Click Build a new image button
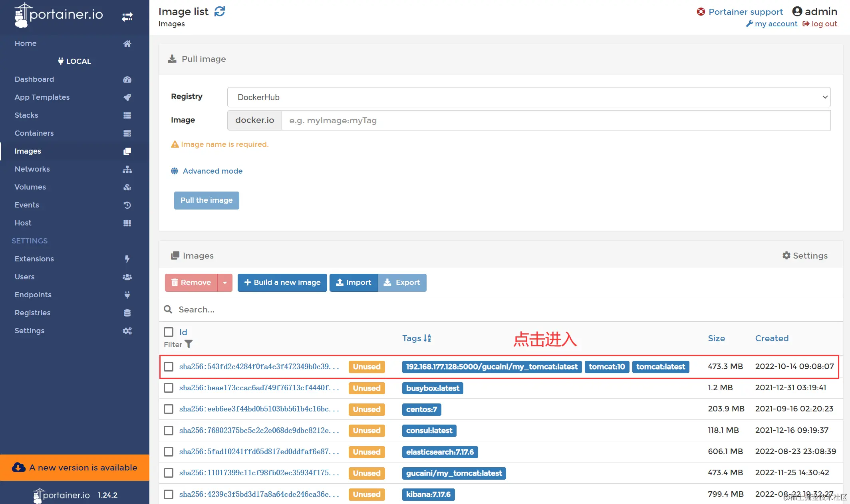This screenshot has width=850, height=504. tap(282, 283)
